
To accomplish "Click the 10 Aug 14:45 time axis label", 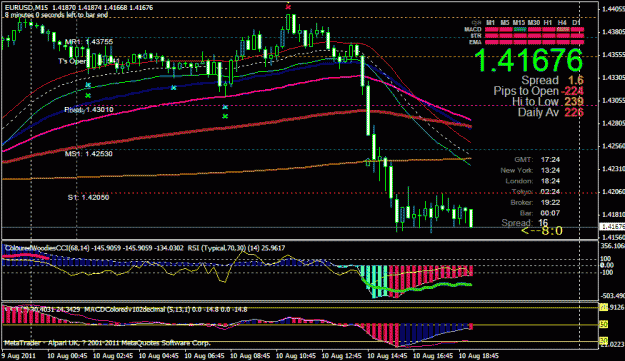I will [387, 355].
